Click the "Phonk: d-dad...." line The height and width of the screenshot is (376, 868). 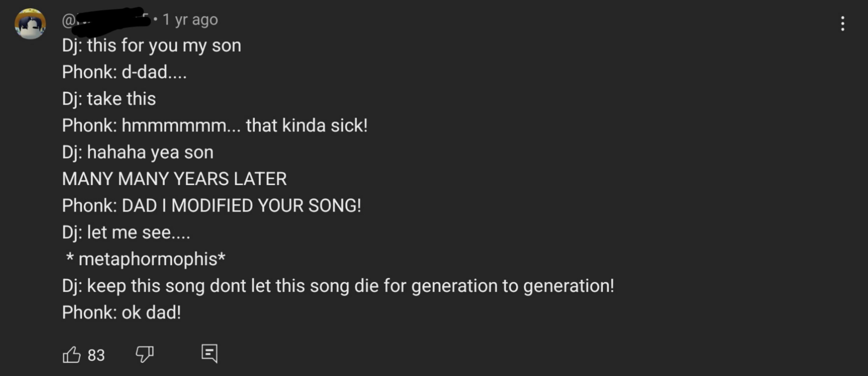point(124,72)
